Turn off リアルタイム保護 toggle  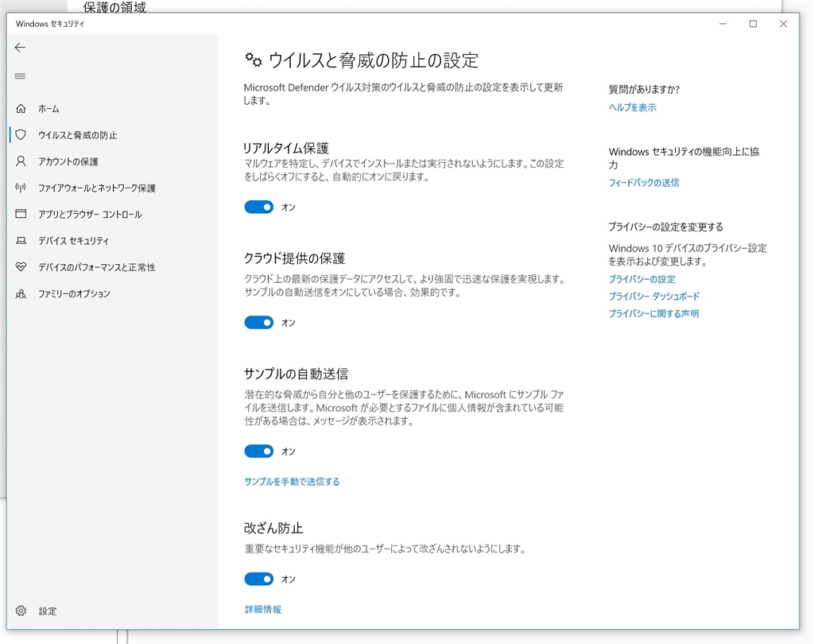point(259,207)
